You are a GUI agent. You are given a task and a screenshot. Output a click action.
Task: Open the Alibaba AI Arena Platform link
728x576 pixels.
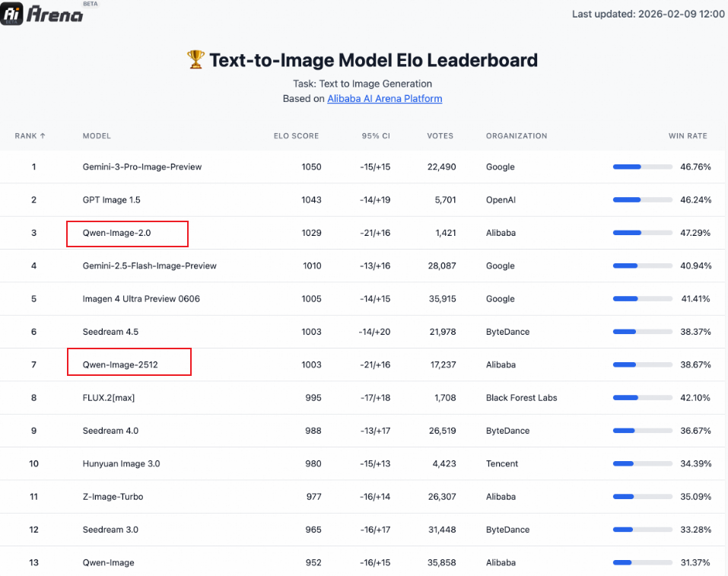[x=384, y=99]
